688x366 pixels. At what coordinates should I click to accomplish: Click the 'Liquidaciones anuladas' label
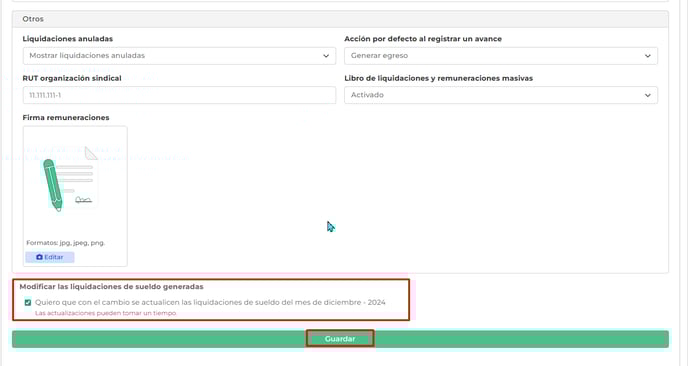click(x=68, y=39)
